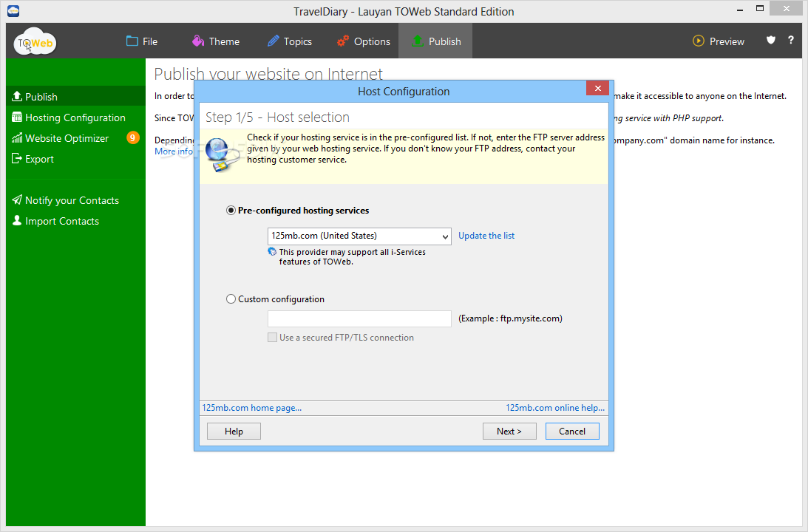Click the Website Optimizer chart icon
Image resolution: width=808 pixels, height=532 pixels.
[17, 137]
